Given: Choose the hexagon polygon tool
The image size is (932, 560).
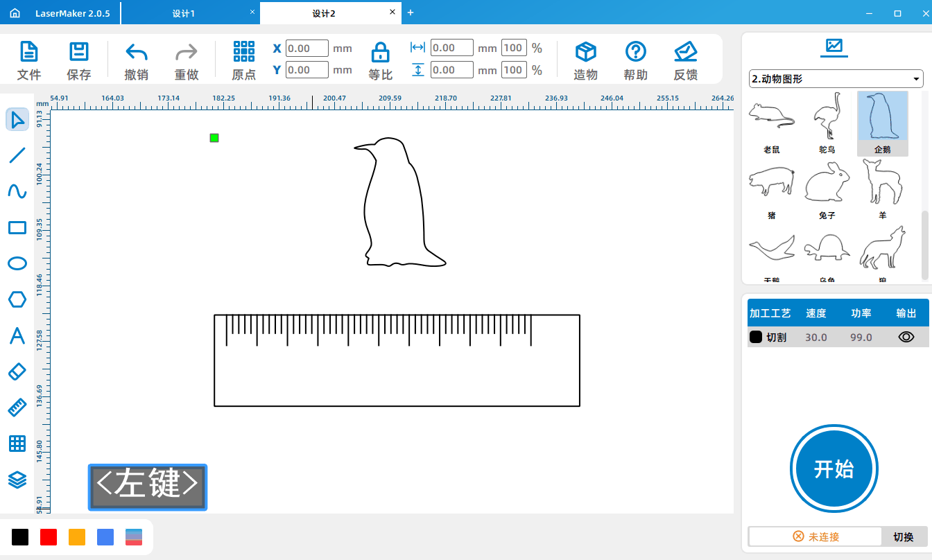Looking at the screenshot, I should click(17, 299).
